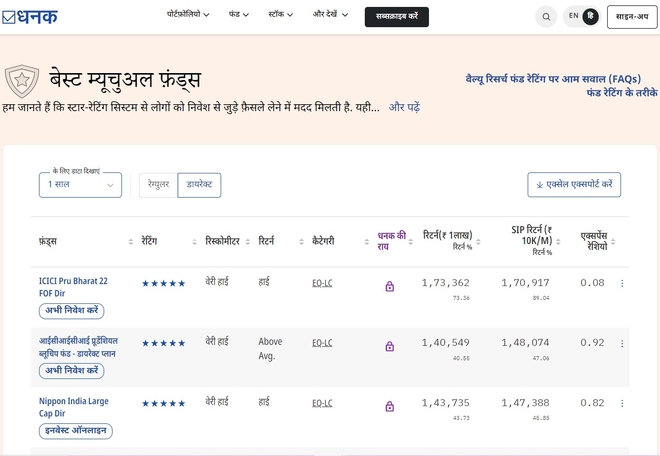
Task: Click lock icon in ICICI Pru Bharat row
Action: [x=389, y=287]
